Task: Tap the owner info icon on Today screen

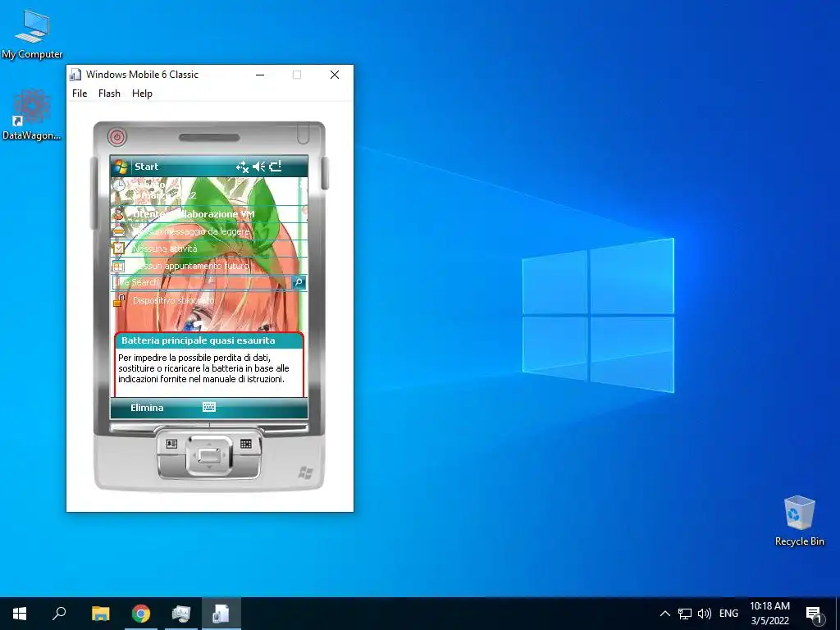Action: click(x=118, y=214)
